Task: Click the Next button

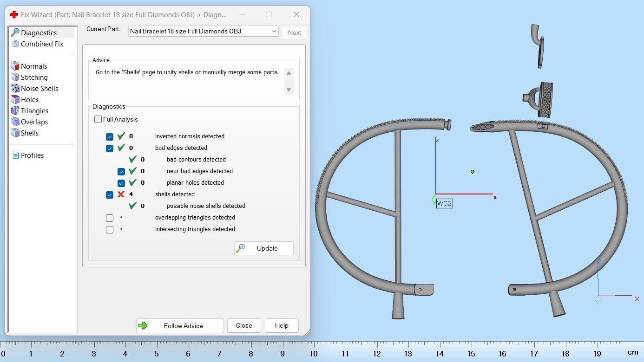Action: [x=294, y=32]
